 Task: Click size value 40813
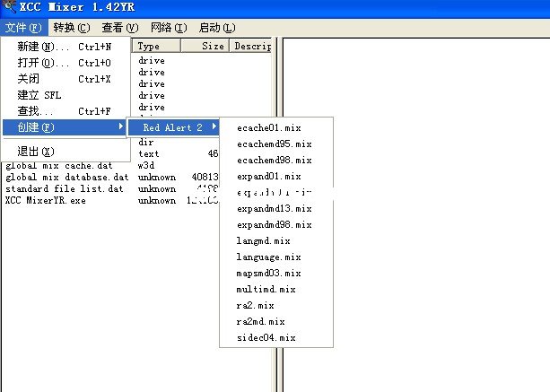(x=205, y=177)
